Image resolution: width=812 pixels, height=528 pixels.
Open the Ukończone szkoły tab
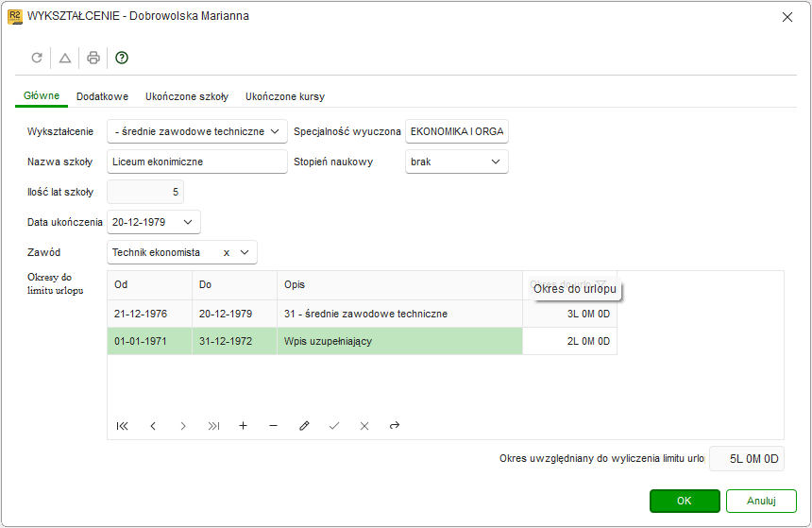(186, 96)
